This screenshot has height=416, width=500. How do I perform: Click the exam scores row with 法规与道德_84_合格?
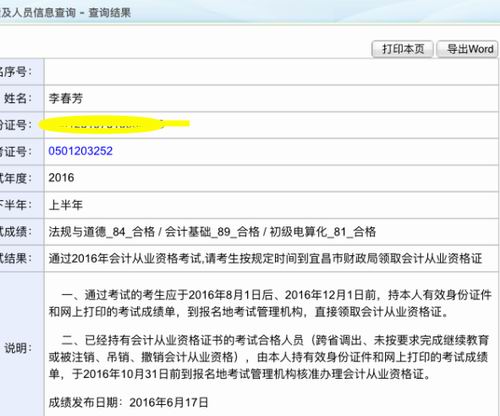pyautogui.click(x=271, y=232)
